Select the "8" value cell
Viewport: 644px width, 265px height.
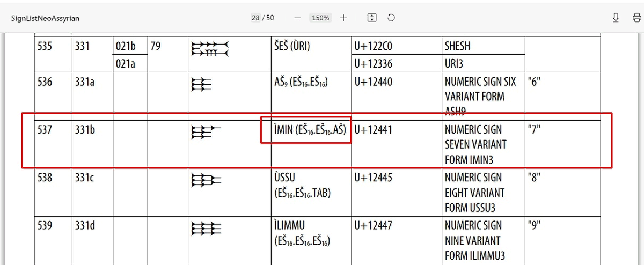535,178
